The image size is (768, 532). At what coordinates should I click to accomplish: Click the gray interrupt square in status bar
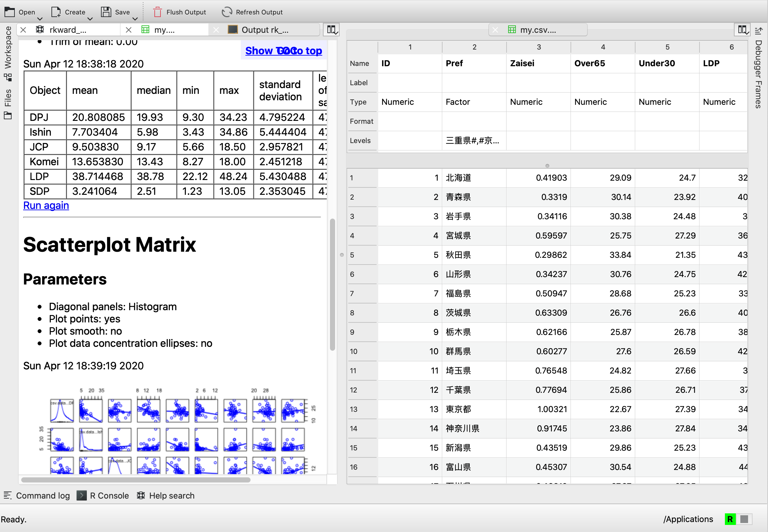pos(744,519)
